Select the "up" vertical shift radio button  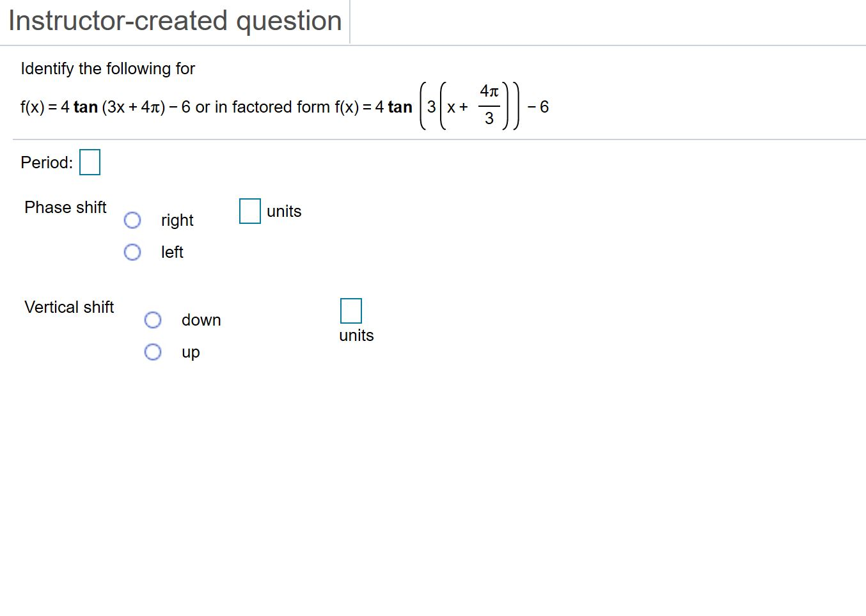(153, 352)
